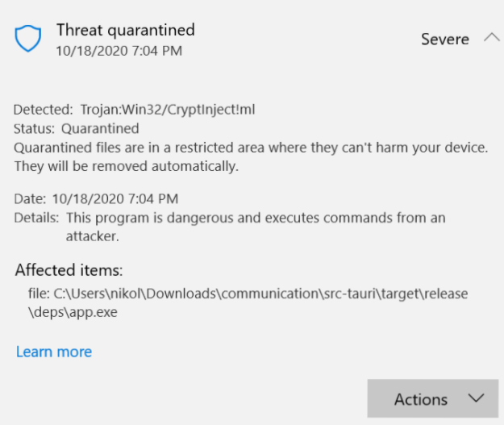Image resolution: width=504 pixels, height=425 pixels.
Task: Click the 10/18/2020 value after the Date label
Action: [x=115, y=198]
